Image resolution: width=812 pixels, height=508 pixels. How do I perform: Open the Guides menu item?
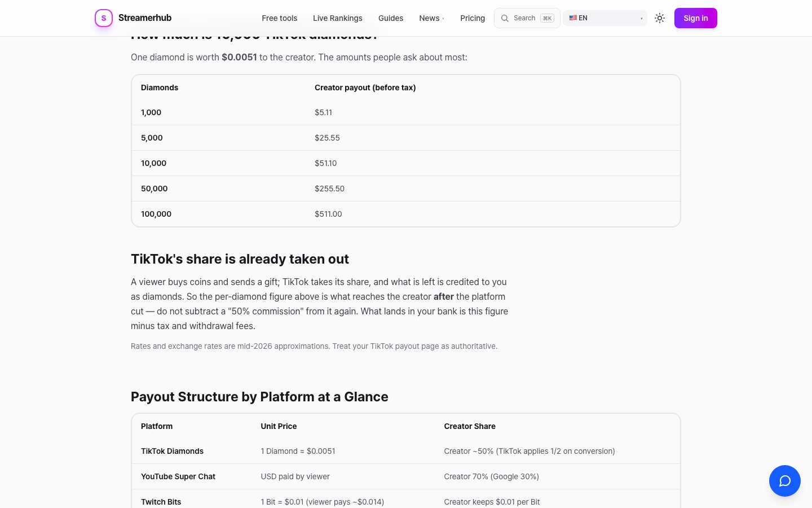[x=391, y=18]
